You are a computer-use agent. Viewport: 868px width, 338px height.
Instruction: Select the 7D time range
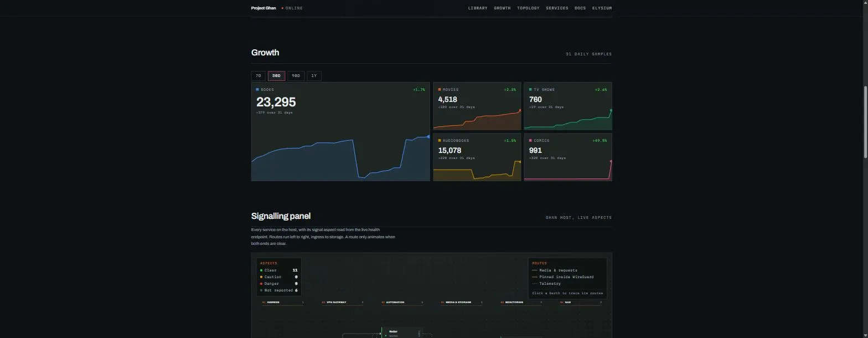259,76
